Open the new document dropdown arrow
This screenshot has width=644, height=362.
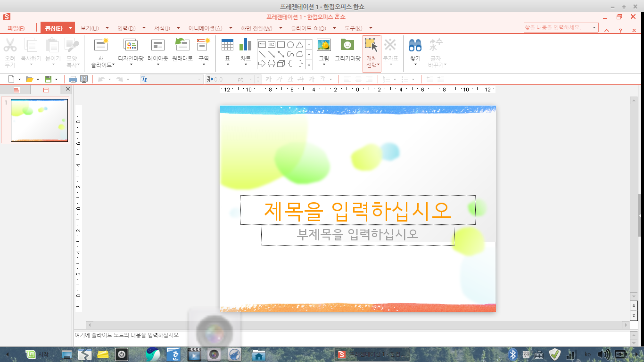click(x=19, y=79)
